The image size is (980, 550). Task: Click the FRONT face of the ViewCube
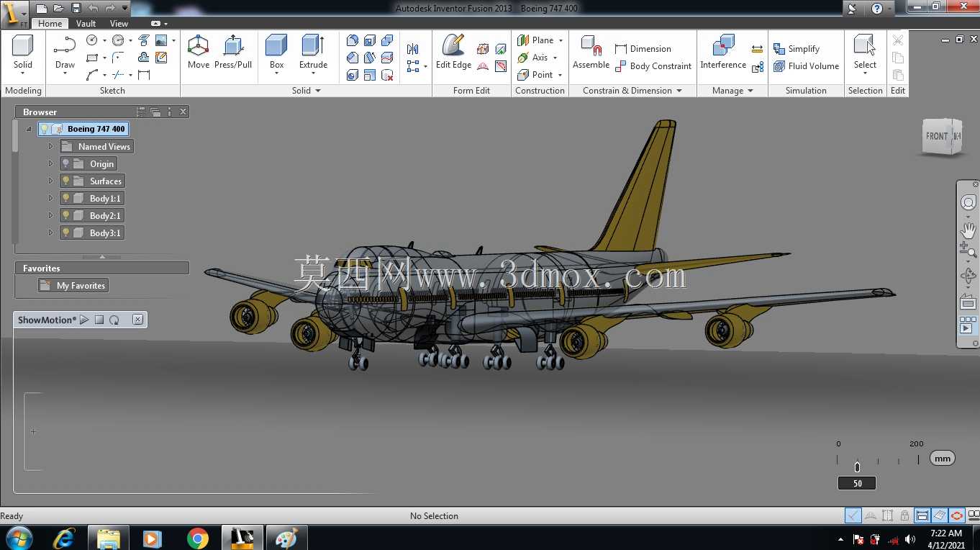(937, 136)
